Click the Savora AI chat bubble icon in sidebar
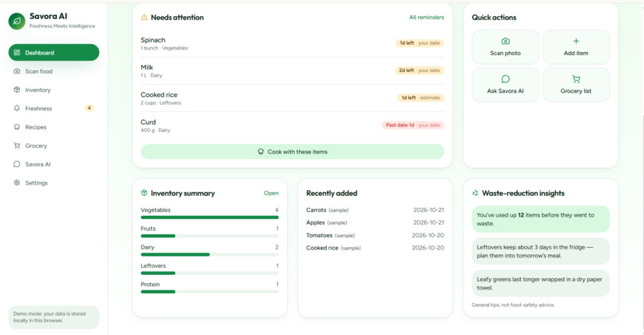Screen dimensions: 644x335 click(17, 164)
